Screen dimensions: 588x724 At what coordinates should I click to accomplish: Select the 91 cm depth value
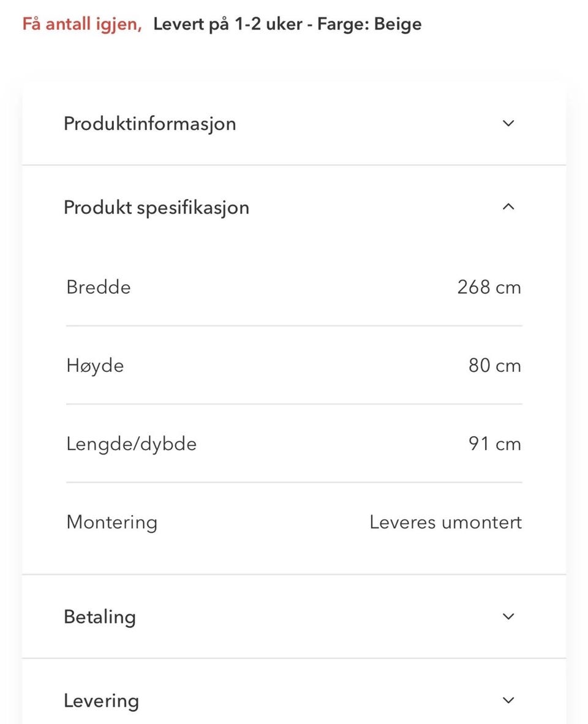click(494, 443)
